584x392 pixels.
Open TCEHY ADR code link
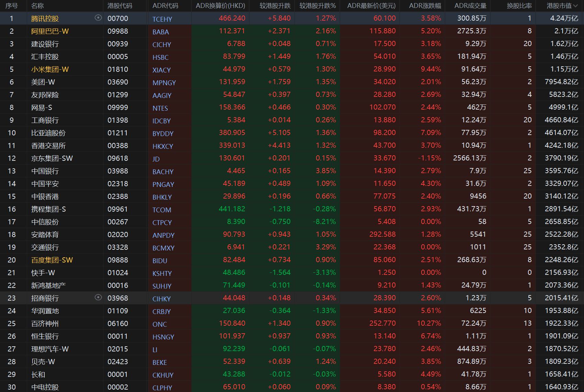[x=162, y=19]
